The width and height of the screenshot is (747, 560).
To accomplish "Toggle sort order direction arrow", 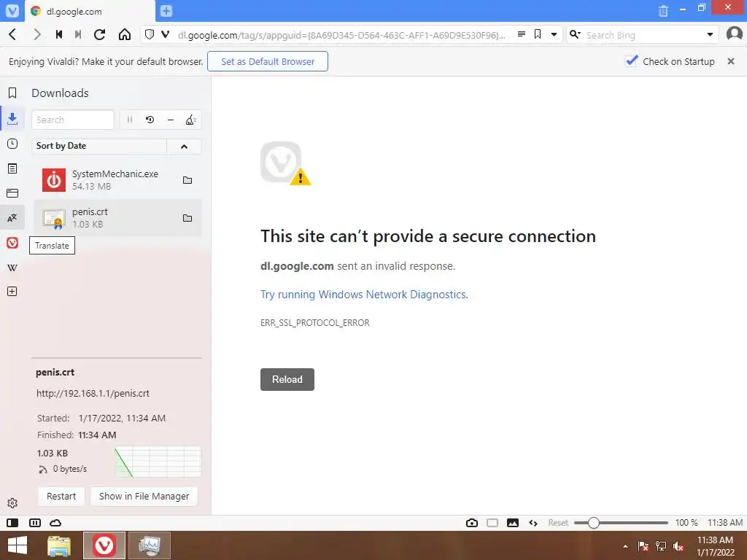I will (184, 146).
